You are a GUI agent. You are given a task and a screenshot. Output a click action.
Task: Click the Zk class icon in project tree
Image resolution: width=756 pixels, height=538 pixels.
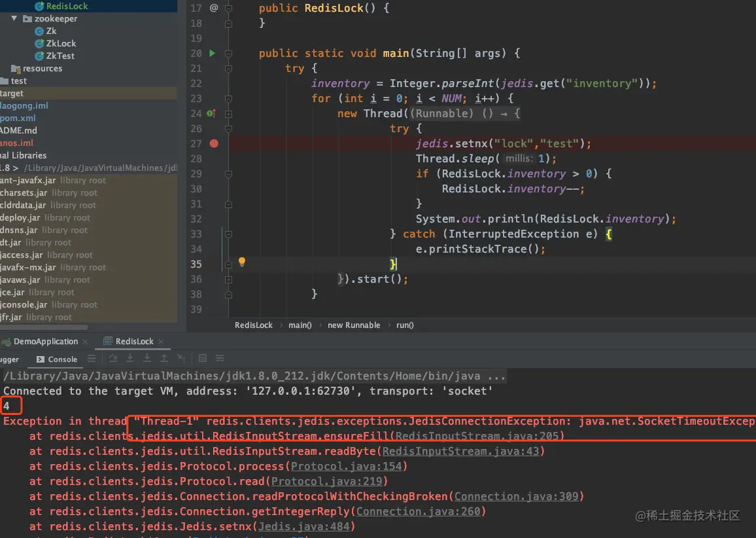tap(39, 31)
